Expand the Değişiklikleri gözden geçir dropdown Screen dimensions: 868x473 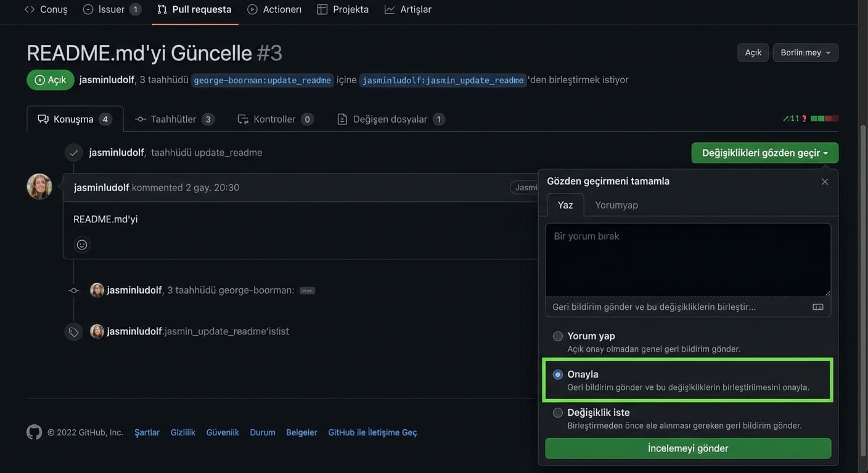pyautogui.click(x=764, y=153)
